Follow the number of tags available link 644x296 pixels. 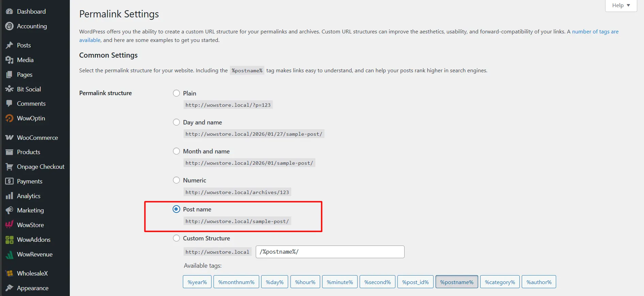595,31
